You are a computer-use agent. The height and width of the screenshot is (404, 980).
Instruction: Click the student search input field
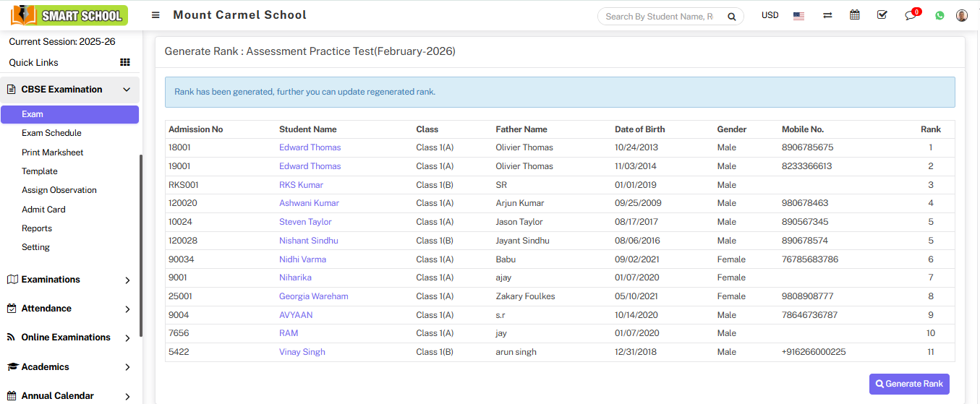click(660, 17)
